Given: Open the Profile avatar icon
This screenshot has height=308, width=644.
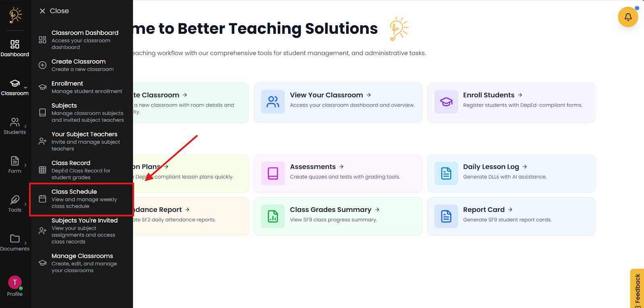Looking at the screenshot, I should tap(15, 282).
